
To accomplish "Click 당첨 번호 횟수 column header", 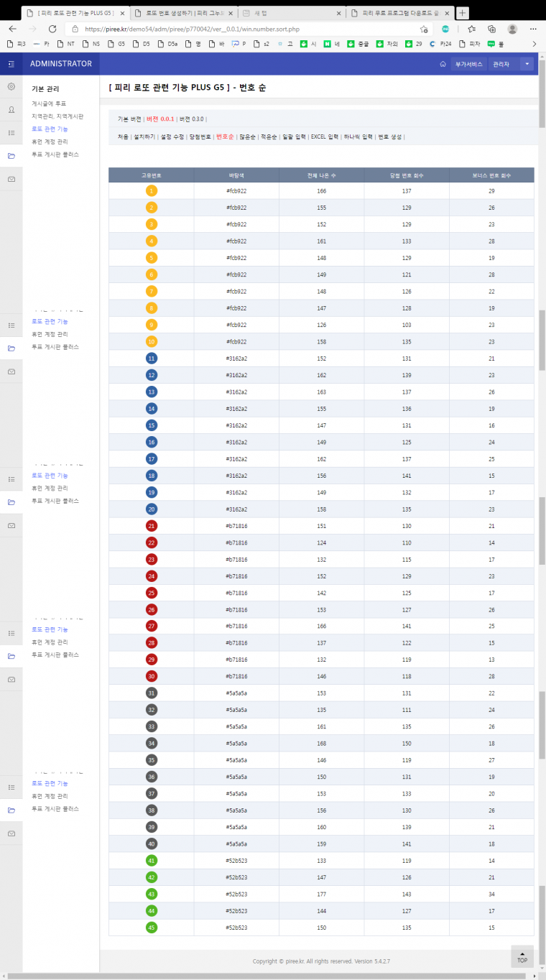I will (407, 175).
